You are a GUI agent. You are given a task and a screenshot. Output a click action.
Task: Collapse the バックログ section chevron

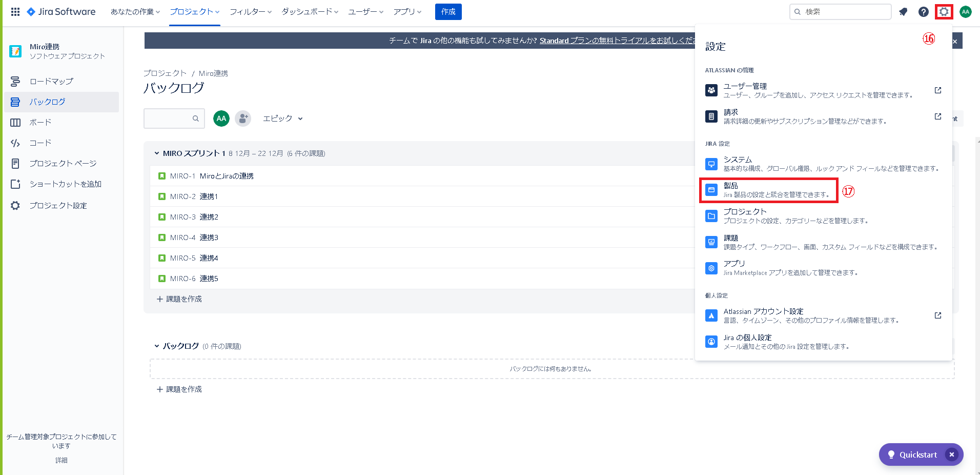pyautogui.click(x=157, y=346)
